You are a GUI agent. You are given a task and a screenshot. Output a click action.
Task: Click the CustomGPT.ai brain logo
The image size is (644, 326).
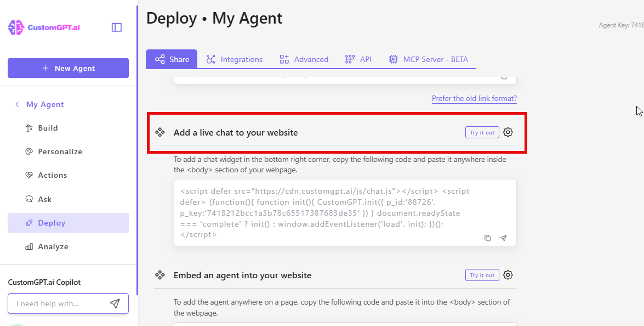pos(16,27)
